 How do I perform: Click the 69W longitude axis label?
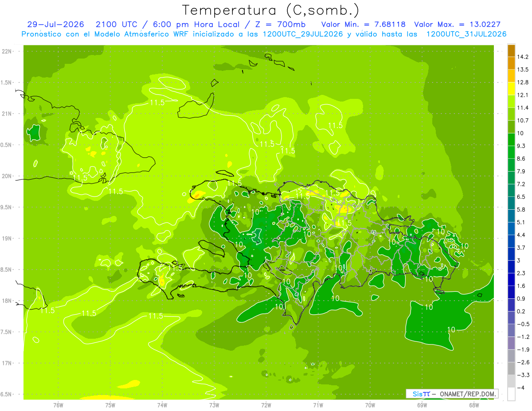pos(422,405)
